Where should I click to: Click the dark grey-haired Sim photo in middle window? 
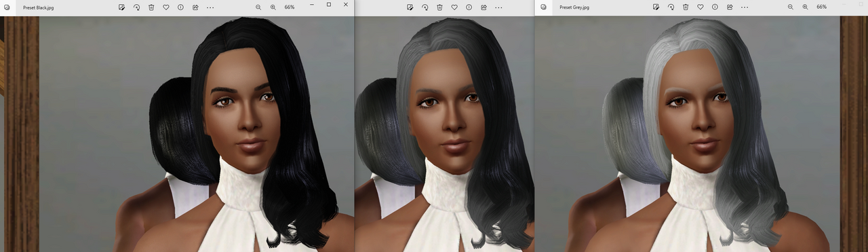pyautogui.click(x=444, y=134)
